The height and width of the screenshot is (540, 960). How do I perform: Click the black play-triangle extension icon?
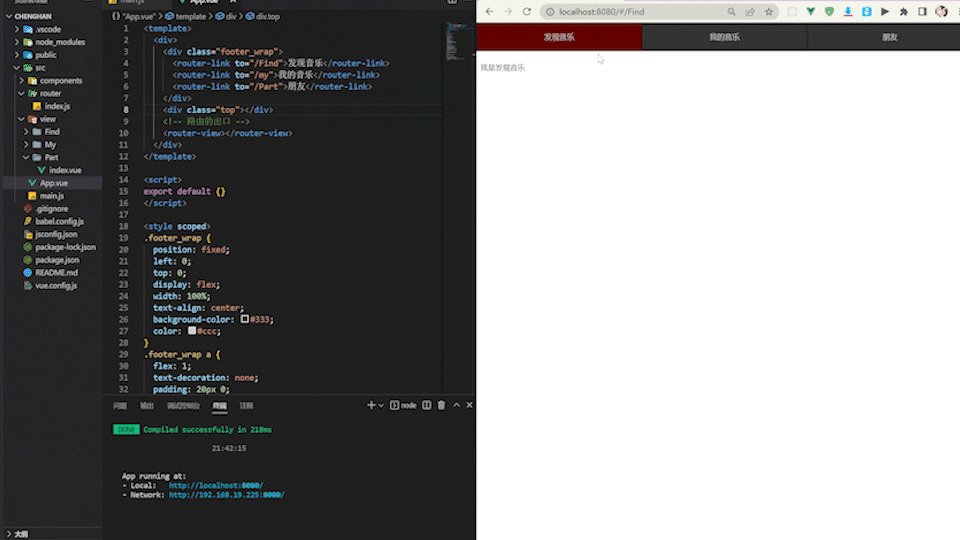click(885, 12)
